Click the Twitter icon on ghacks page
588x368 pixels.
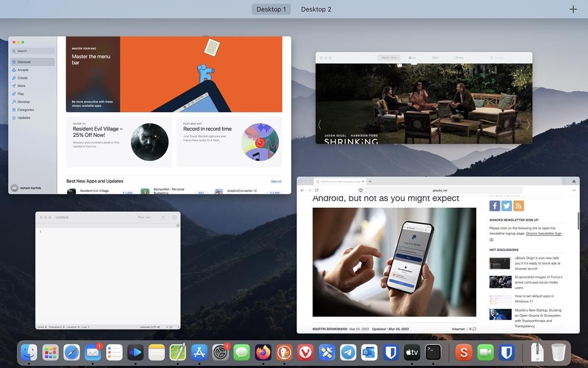(507, 206)
